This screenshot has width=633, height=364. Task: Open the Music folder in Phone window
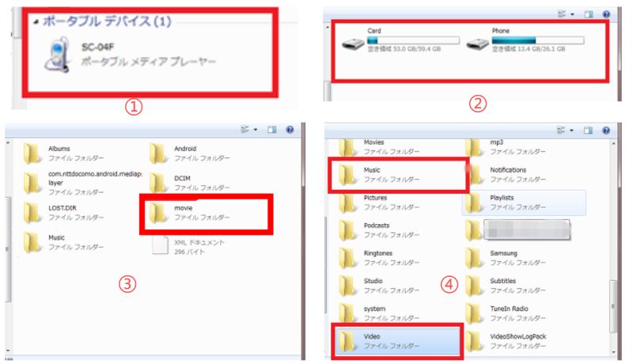coord(380,175)
